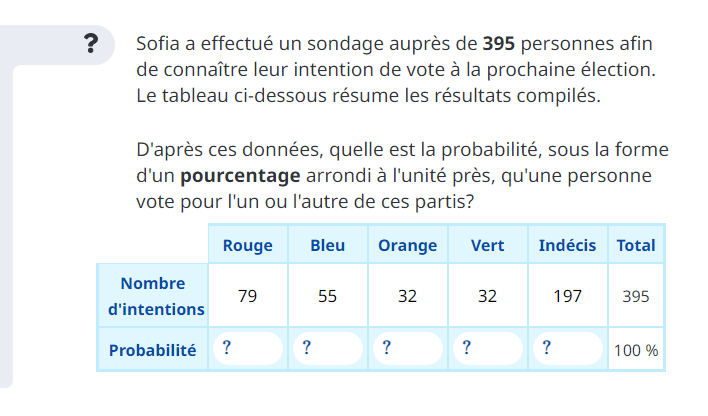
Task: Click the cell with value 55
Action: (328, 296)
